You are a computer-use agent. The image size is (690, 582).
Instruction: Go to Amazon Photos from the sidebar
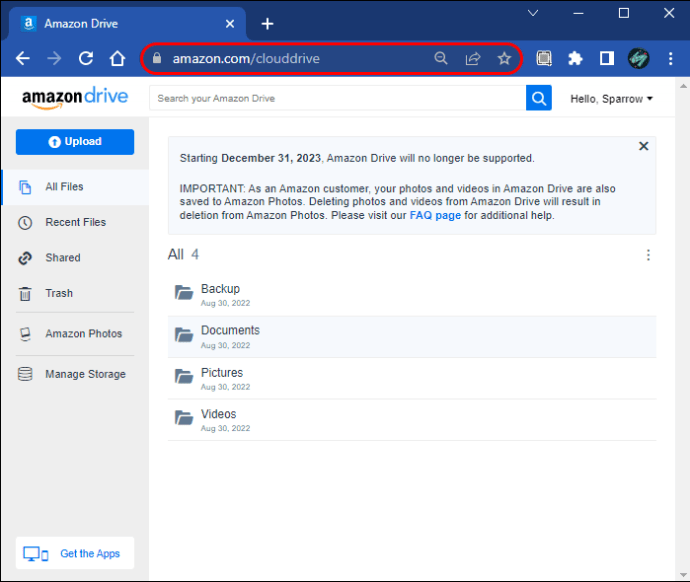click(x=83, y=334)
